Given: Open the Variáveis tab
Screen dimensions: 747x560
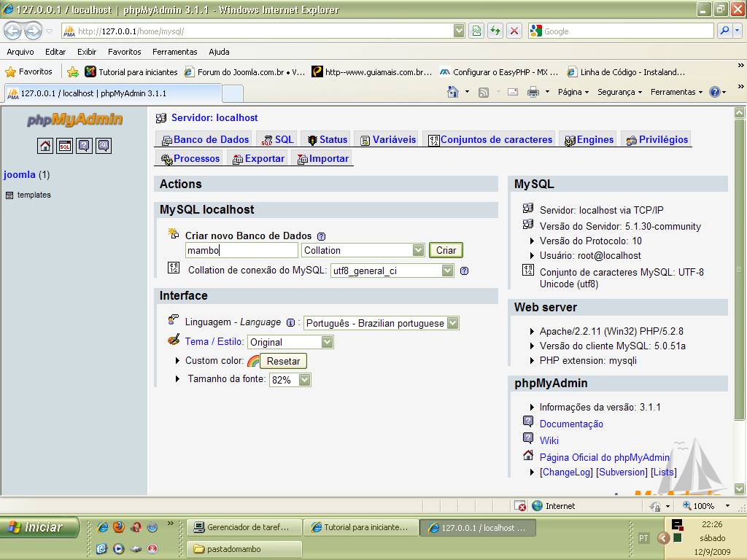Looking at the screenshot, I should (388, 139).
